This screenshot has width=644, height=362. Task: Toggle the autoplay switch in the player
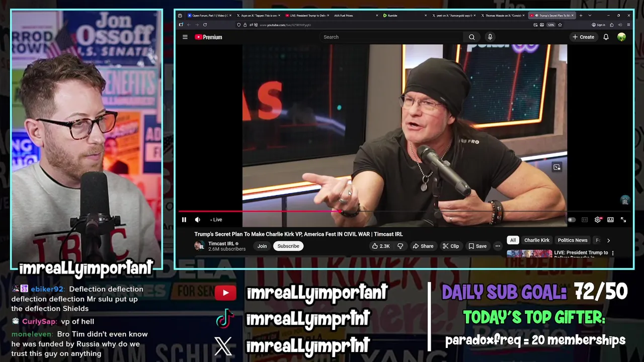[x=572, y=220]
